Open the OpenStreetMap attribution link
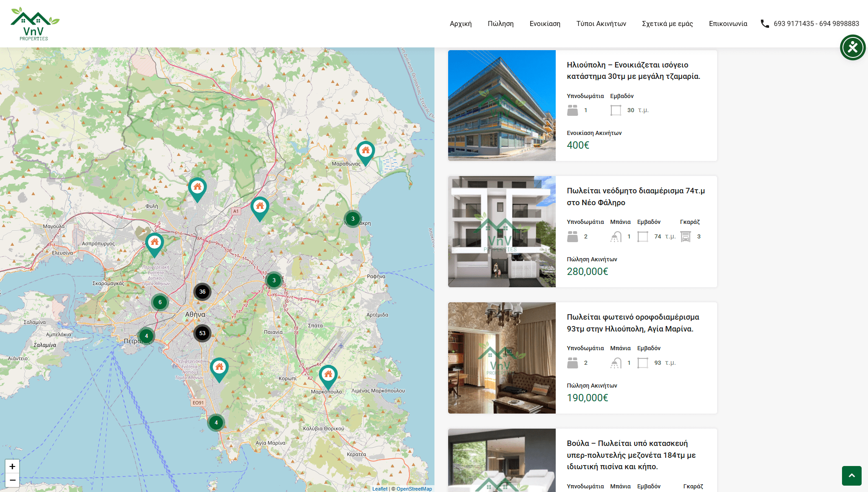Viewport: 868px width, 492px height. pos(414,489)
